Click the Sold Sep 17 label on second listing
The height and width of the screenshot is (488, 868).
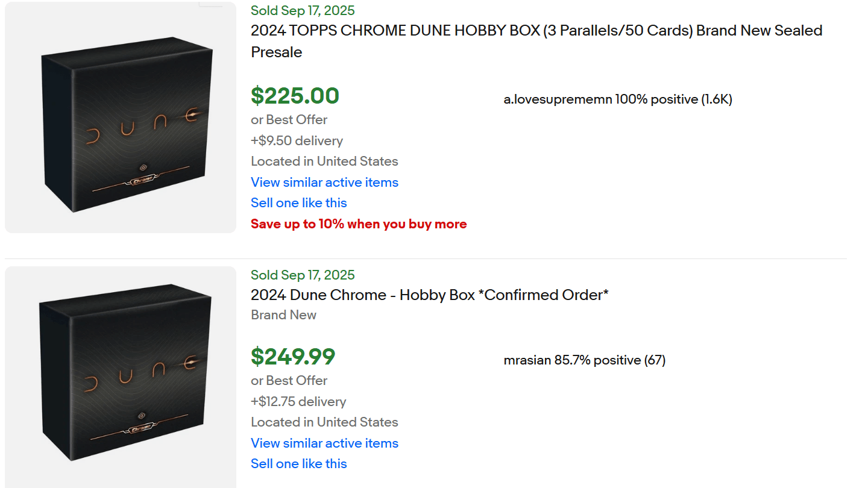302,275
